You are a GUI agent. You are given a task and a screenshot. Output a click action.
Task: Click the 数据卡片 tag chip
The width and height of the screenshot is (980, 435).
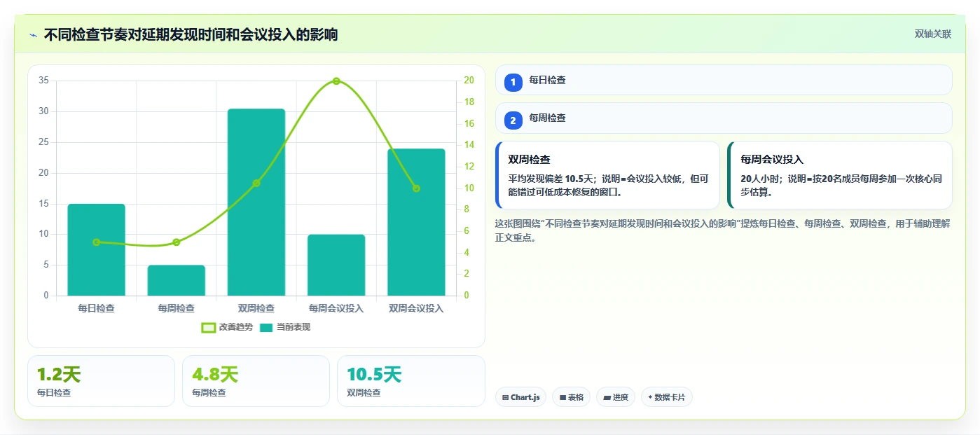667,397
